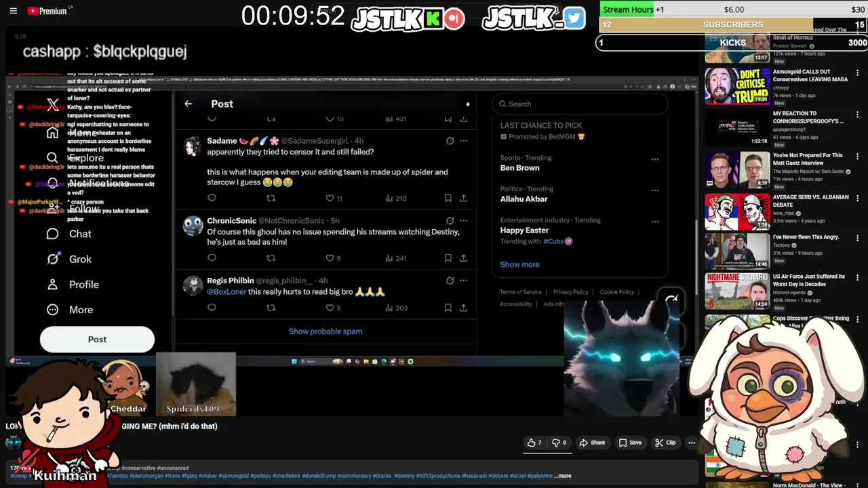Repost Regis Philbin's tweet

pos(271,308)
